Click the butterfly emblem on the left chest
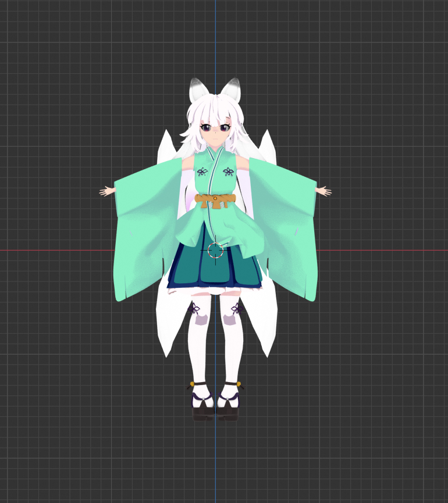 coord(202,172)
